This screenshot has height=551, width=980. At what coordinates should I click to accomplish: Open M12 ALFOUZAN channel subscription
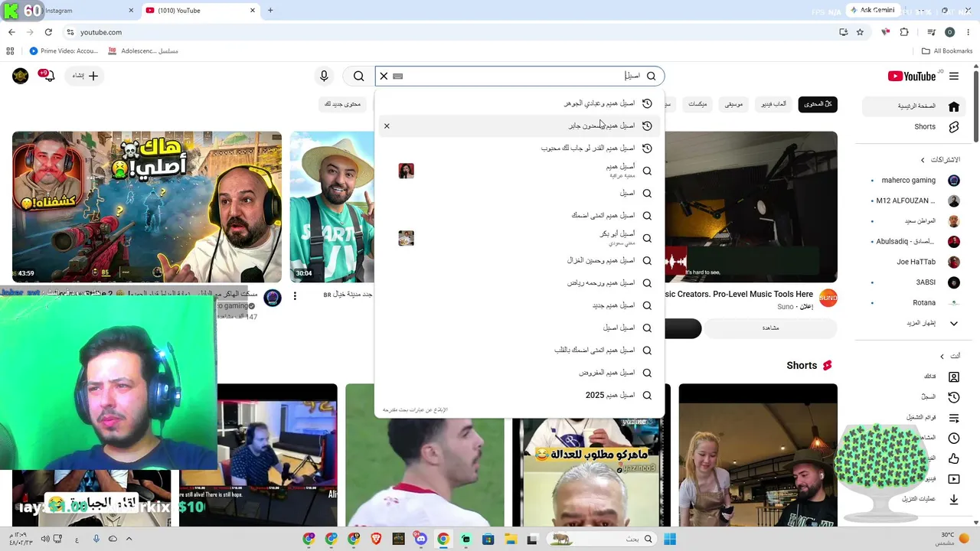(916, 201)
